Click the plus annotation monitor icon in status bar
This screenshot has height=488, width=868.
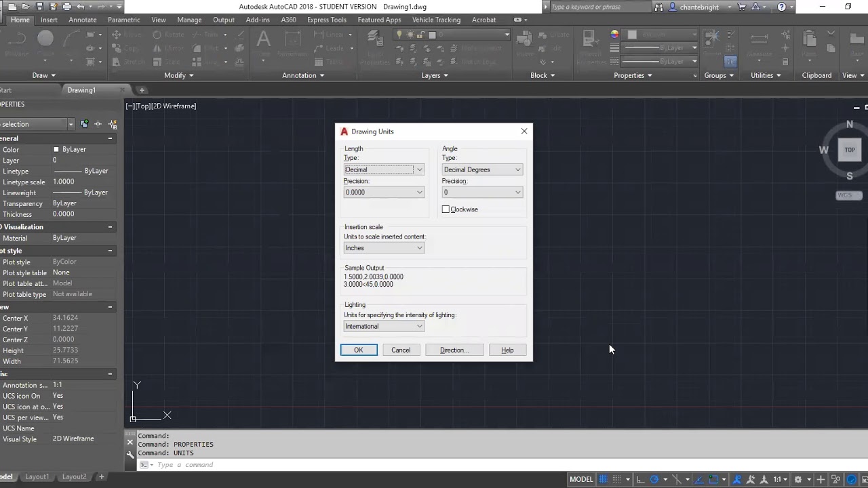coord(821,479)
